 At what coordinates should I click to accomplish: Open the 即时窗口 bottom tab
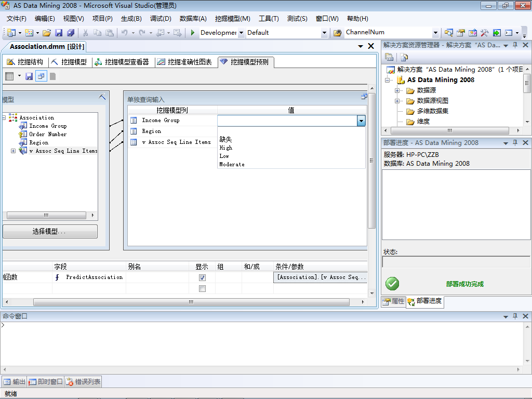click(46, 382)
